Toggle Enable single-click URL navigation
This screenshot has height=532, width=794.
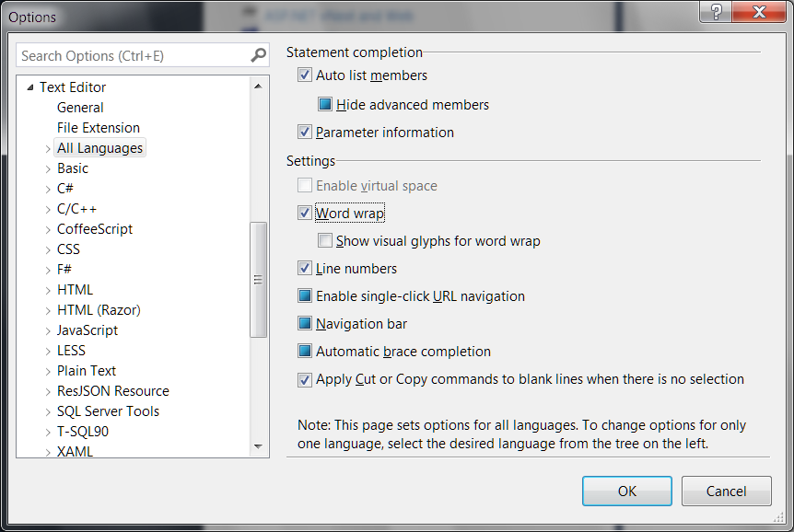(x=305, y=296)
